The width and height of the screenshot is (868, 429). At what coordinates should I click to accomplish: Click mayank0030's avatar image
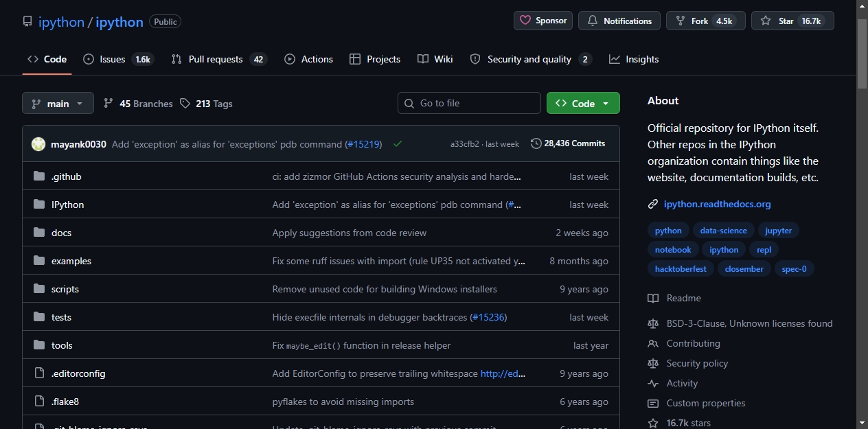click(x=38, y=144)
